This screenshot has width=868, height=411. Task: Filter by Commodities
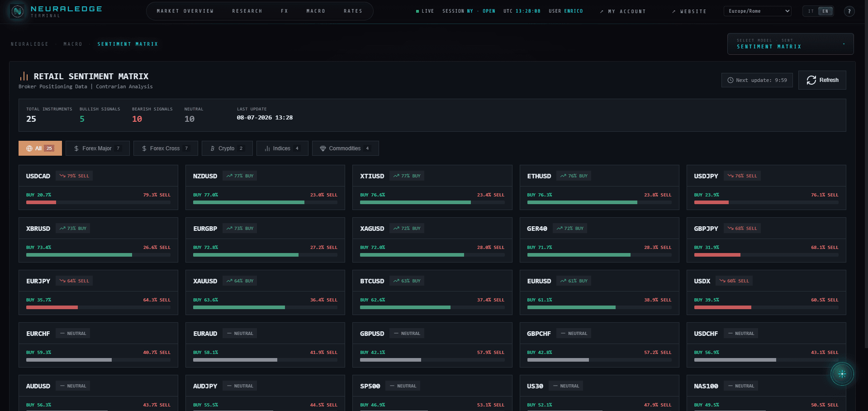tap(346, 148)
